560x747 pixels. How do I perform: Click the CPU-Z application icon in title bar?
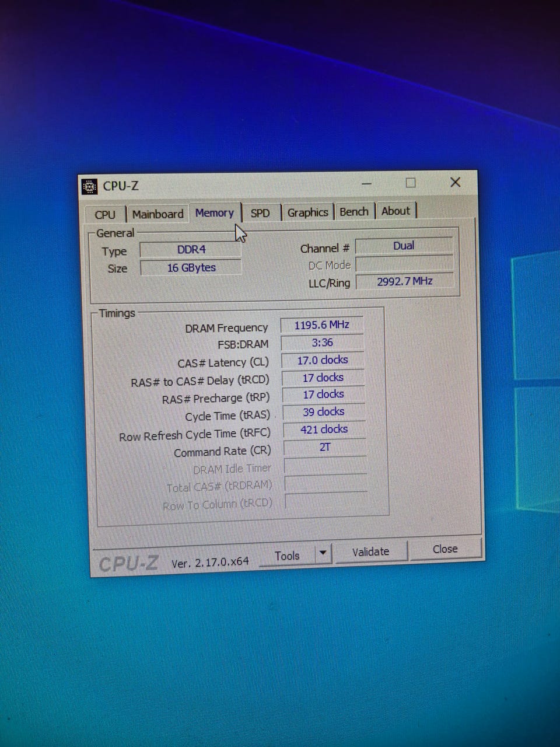click(89, 186)
